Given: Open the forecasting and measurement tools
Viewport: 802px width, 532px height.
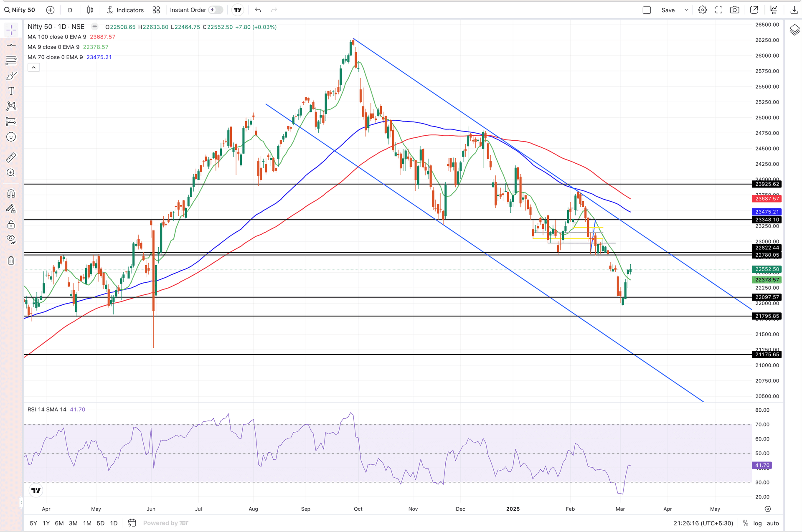Looking at the screenshot, I should click(11, 122).
